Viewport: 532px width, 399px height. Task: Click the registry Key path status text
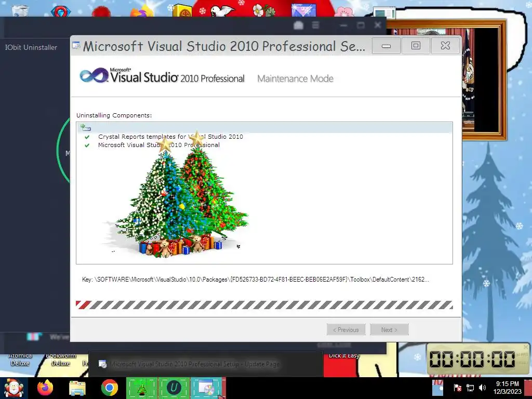pyautogui.click(x=256, y=280)
